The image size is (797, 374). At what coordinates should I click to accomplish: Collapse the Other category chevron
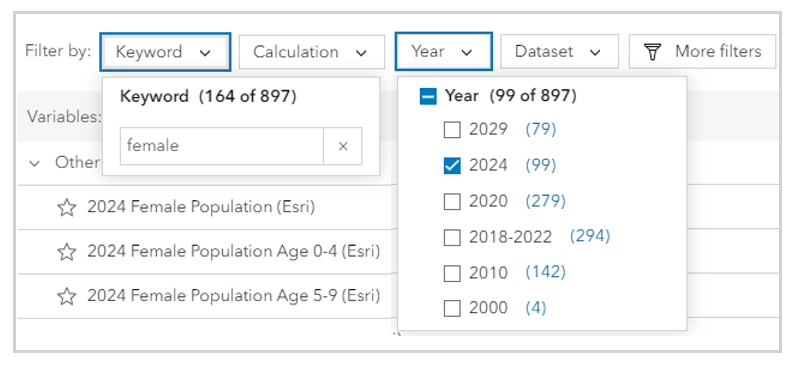tap(35, 164)
